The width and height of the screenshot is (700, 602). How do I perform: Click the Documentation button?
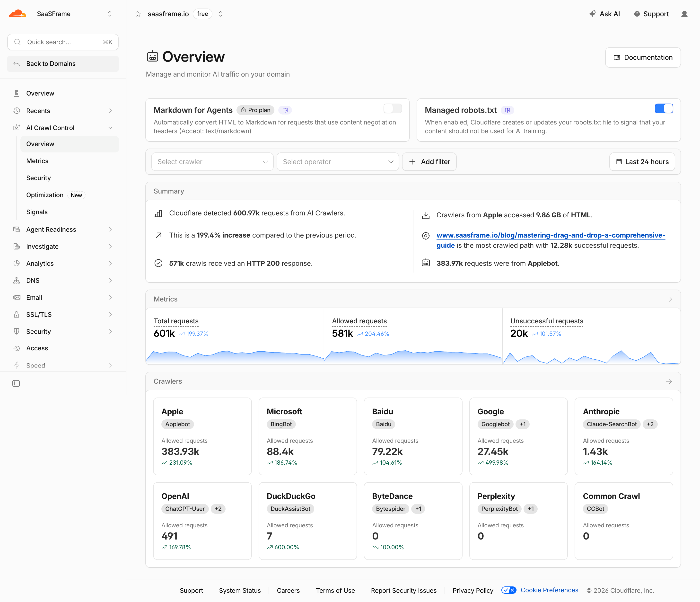(643, 57)
